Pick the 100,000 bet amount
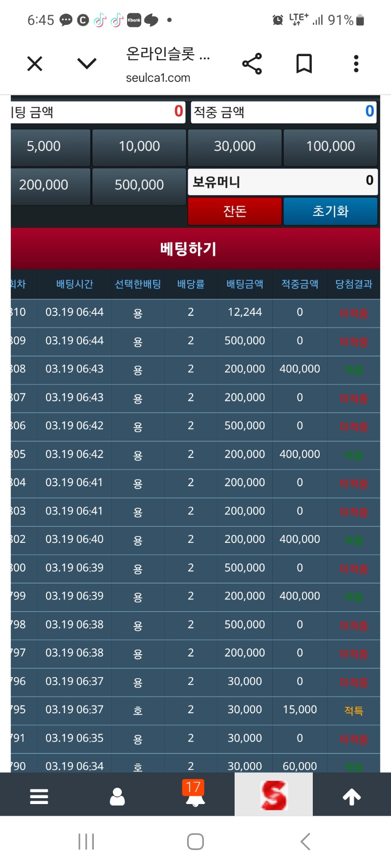This screenshot has height=868, width=391. click(330, 146)
